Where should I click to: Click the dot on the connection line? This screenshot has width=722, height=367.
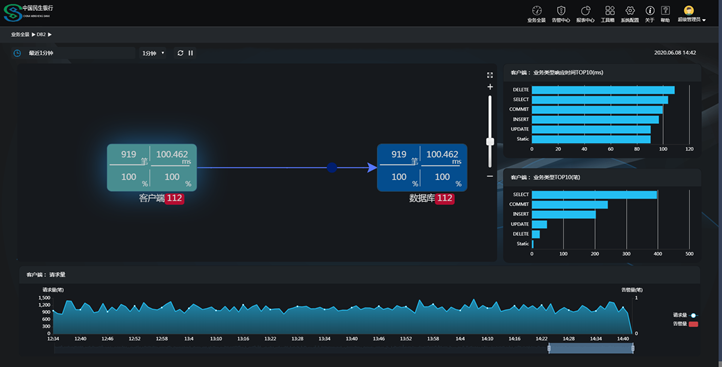(332, 168)
